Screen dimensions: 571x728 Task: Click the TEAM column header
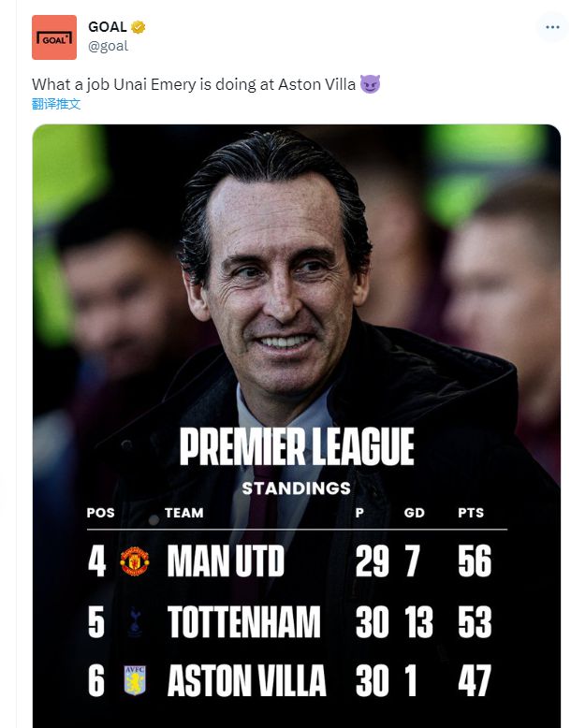183,513
